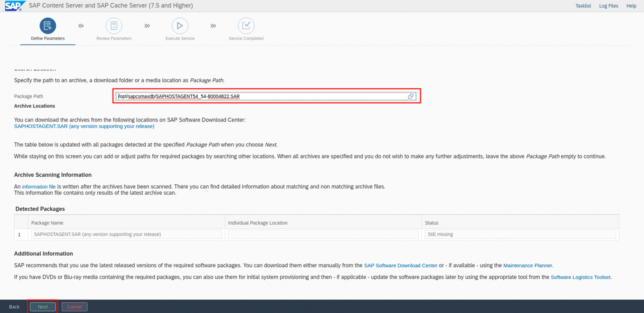The image size is (644, 313).
Task: Click the Execute Service play icon
Action: tap(180, 26)
